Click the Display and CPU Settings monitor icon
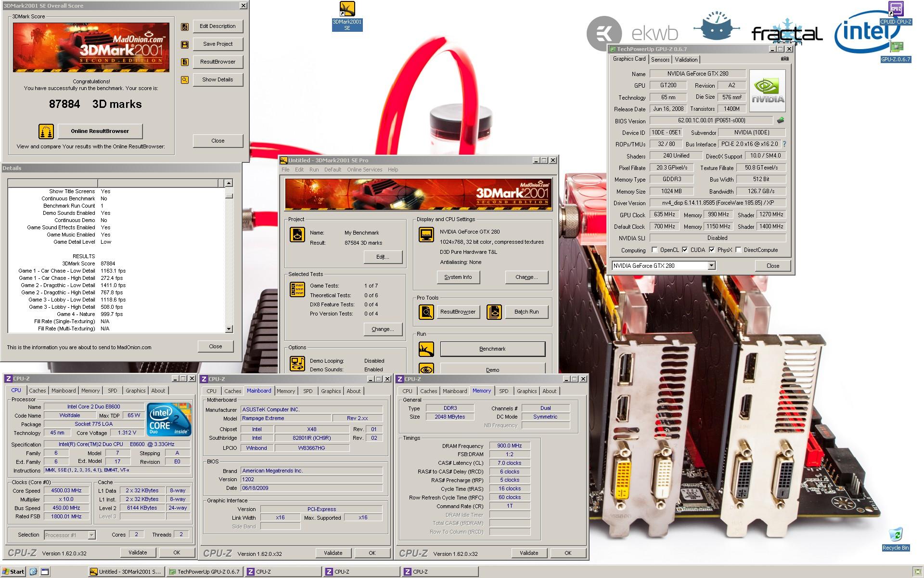Viewport: 924px width, 578px height. [426, 235]
